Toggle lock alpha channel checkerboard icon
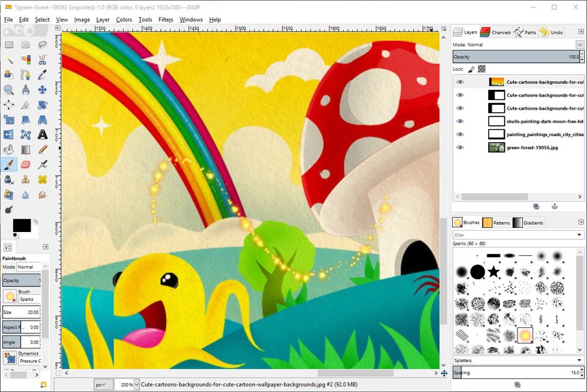 [x=481, y=69]
